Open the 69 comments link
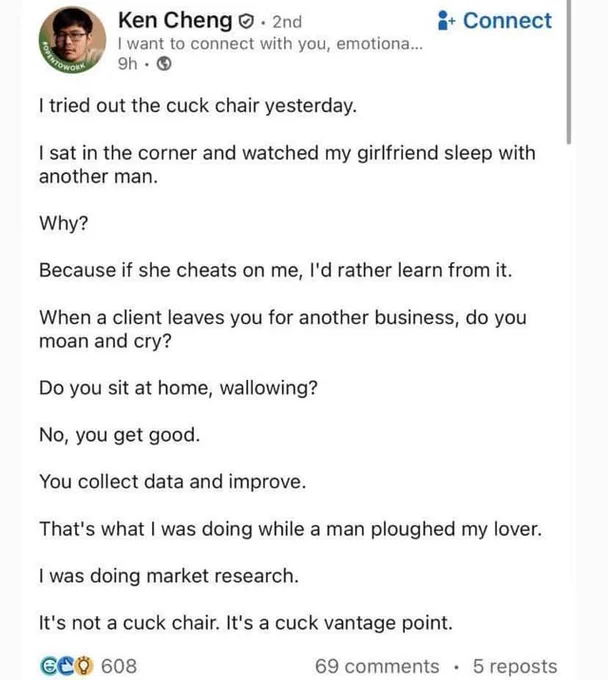Screen dimensions: 608x680 coord(377,667)
